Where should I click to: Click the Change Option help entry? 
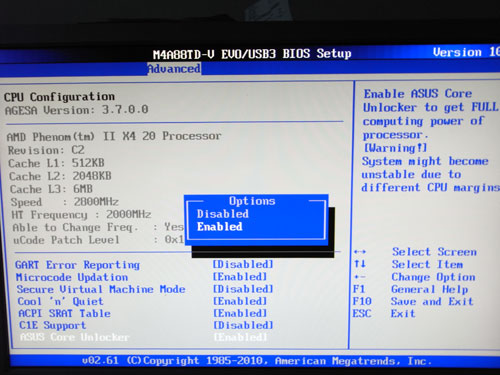(433, 277)
